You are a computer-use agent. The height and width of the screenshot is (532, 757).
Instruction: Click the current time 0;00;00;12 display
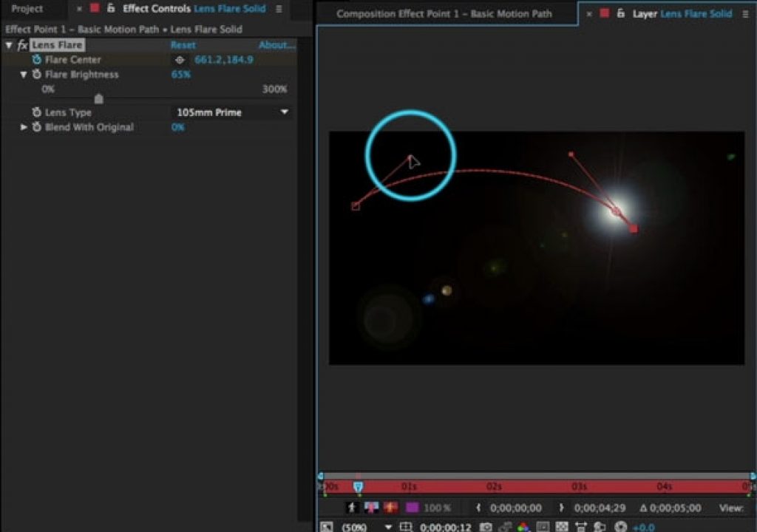coord(445,528)
